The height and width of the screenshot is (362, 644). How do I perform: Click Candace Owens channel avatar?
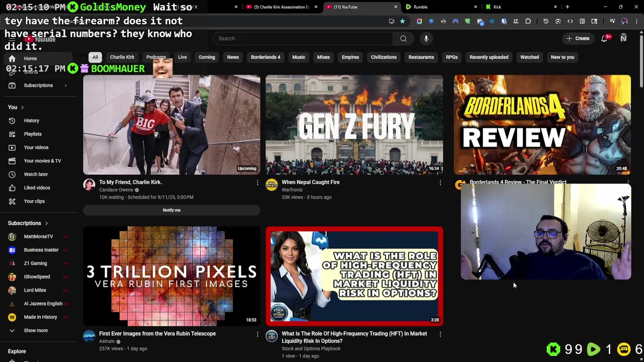[x=89, y=185]
